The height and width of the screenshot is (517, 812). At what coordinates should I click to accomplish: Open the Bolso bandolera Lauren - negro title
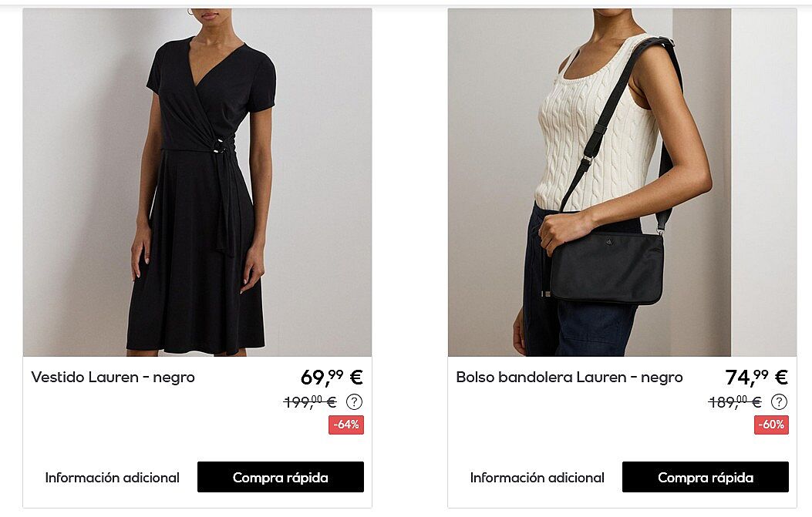click(x=569, y=378)
